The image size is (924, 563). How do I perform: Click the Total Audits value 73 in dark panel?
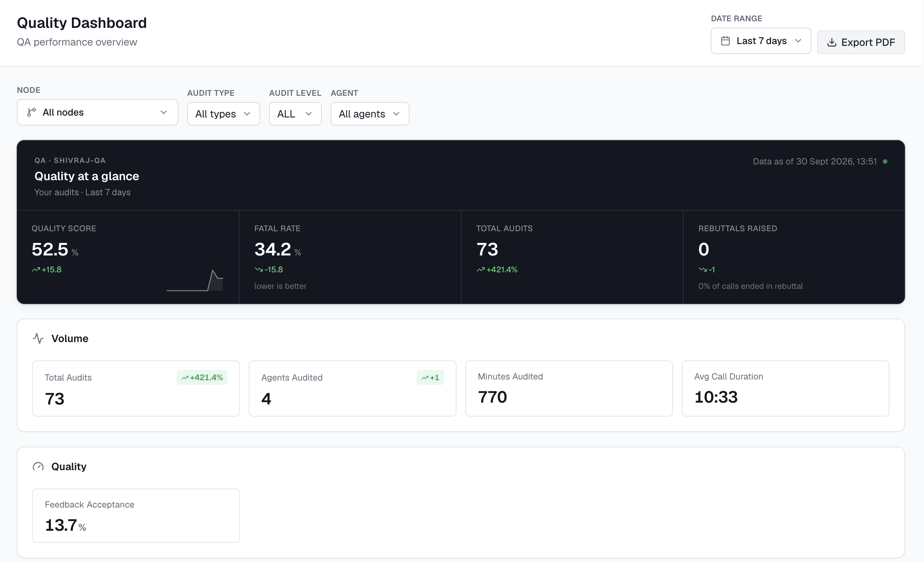pos(487,250)
